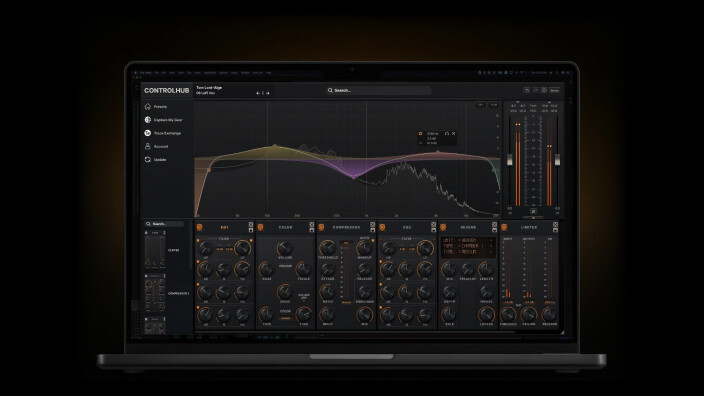704x396 pixels.
Task: Click the Update refresh icon
Action: [148, 159]
